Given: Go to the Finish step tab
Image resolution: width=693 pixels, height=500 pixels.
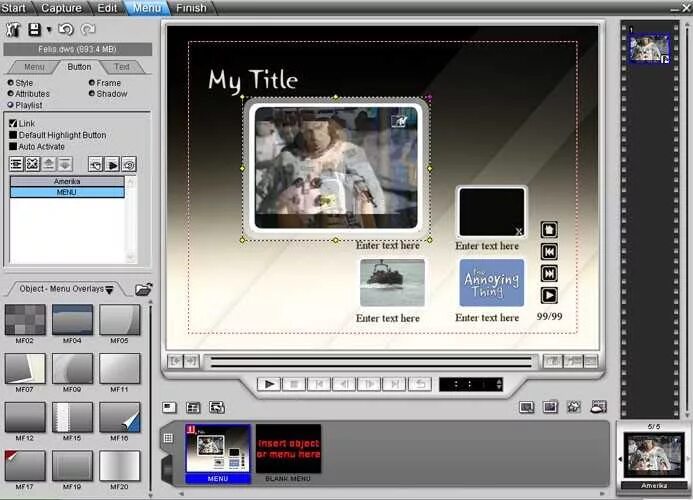Looking at the screenshot, I should (191, 8).
